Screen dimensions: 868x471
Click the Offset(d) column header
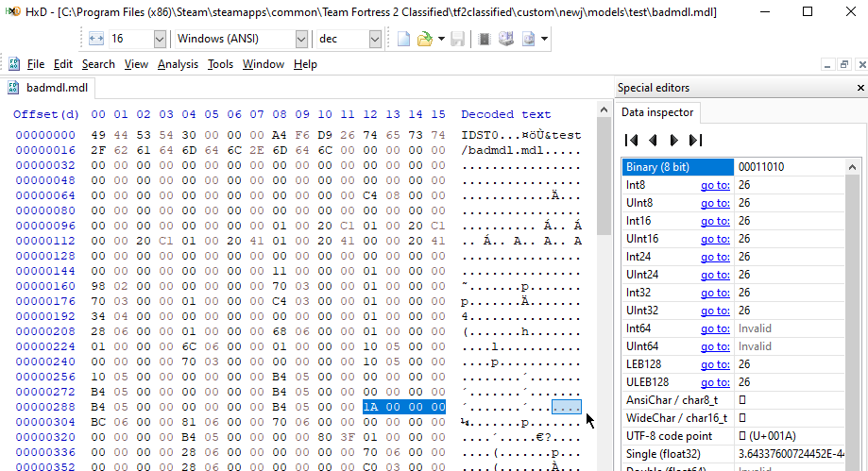pyautogui.click(x=46, y=114)
